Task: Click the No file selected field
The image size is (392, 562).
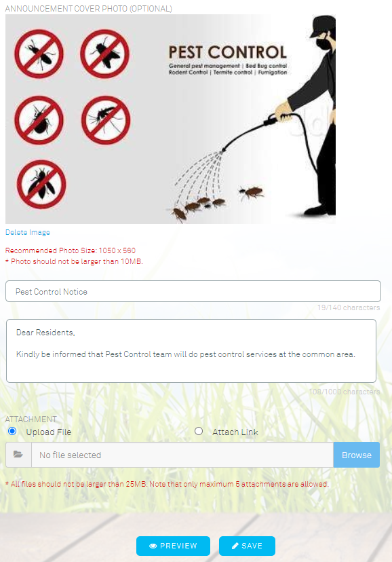Action: pos(182,455)
